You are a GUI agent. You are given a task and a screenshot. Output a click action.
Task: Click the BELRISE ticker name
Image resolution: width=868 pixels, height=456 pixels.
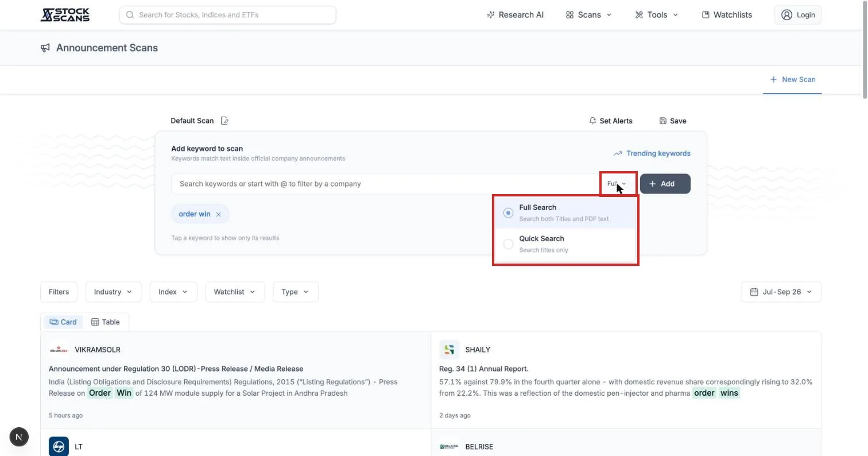pyautogui.click(x=479, y=447)
